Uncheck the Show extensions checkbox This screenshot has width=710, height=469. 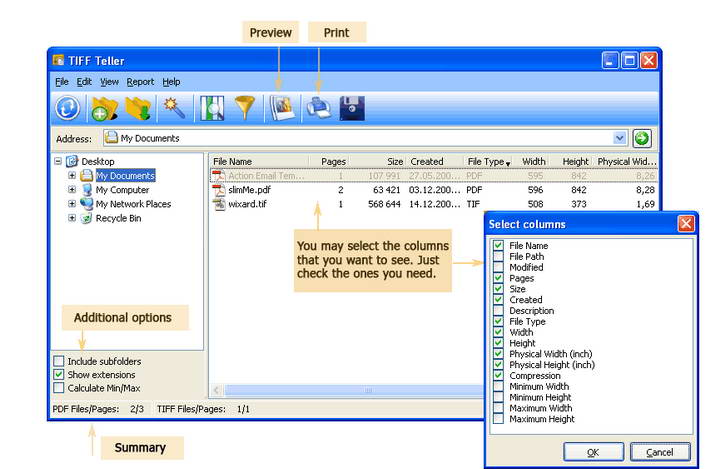59,375
